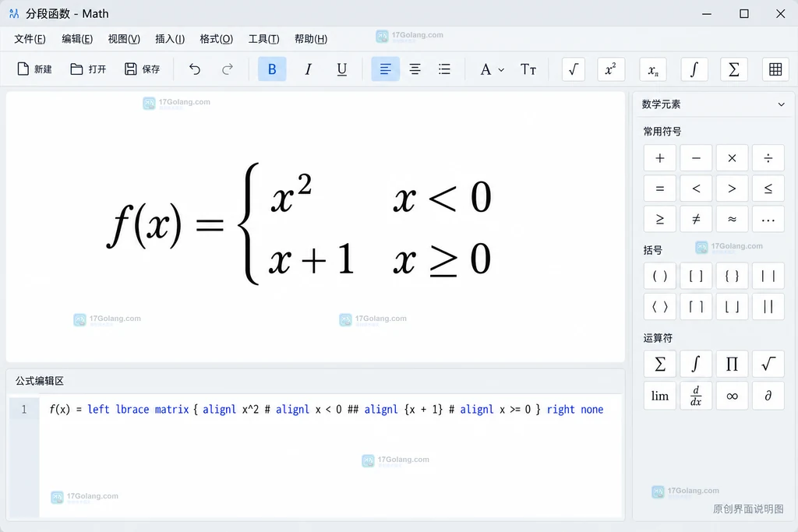798x532 pixels.
Task: Insert angle brackets ⟨ ⟩
Action: pyautogui.click(x=660, y=307)
